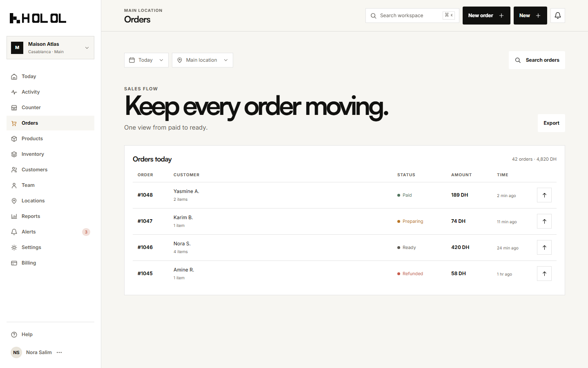Open Nora Salim's more options menu

[59, 352]
